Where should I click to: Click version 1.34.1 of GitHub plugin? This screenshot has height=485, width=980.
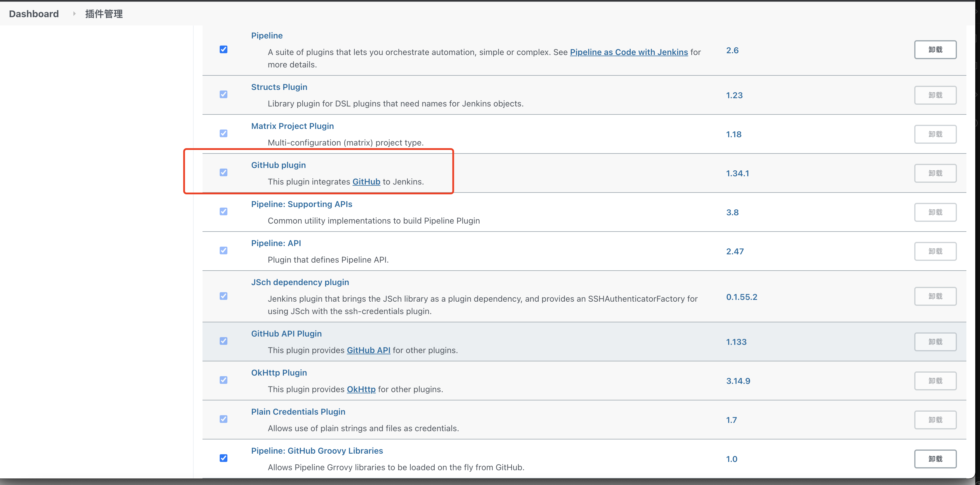(x=737, y=173)
